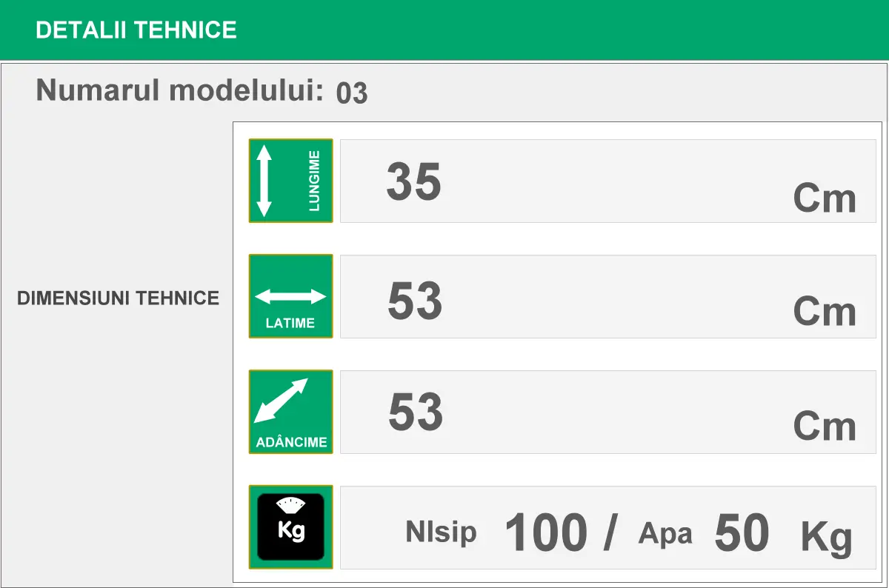
Task: Select the length value 35 field
Action: [413, 182]
